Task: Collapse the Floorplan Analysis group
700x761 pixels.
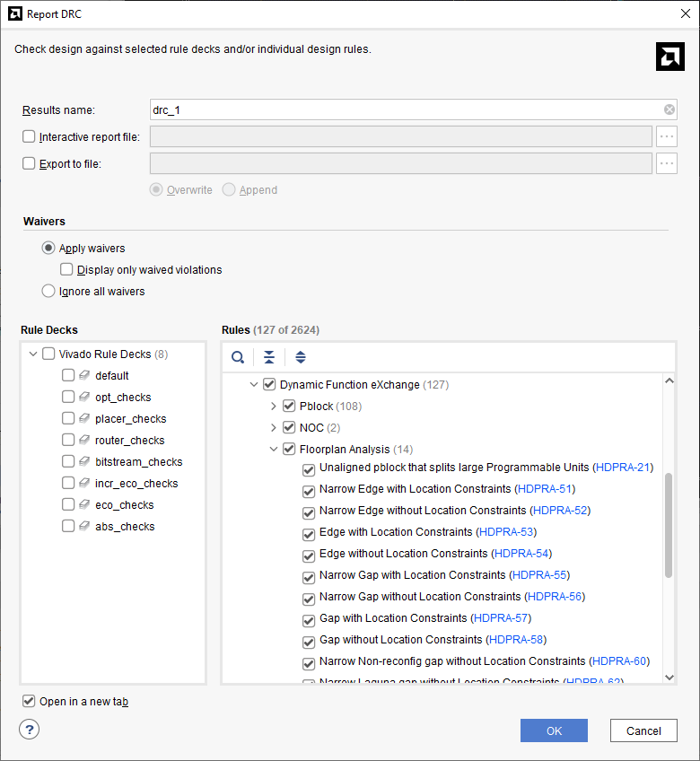Action: click(274, 450)
